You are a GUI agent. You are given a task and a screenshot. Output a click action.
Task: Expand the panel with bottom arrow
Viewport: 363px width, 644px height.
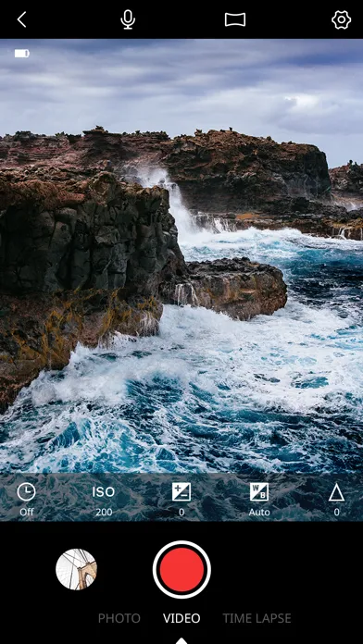(181, 640)
